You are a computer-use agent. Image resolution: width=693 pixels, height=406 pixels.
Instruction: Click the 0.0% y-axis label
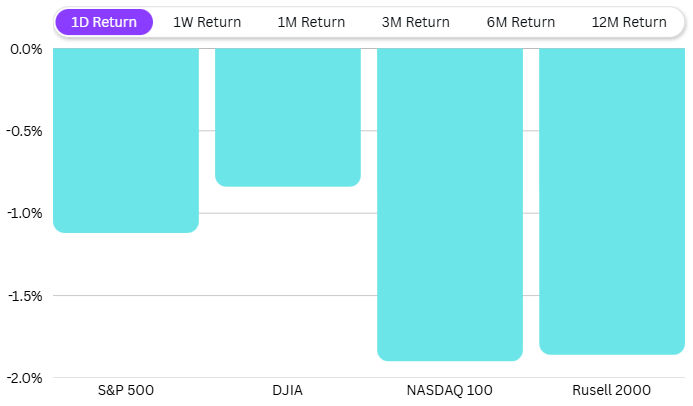click(24, 48)
